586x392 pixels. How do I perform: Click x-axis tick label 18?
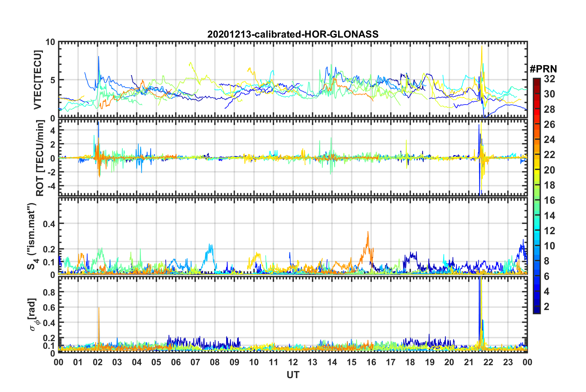click(x=410, y=362)
